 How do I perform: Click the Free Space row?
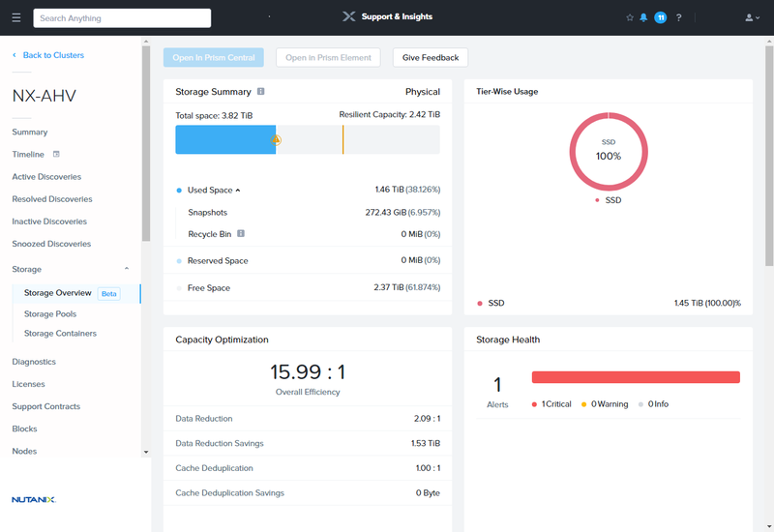pyautogui.click(x=308, y=287)
